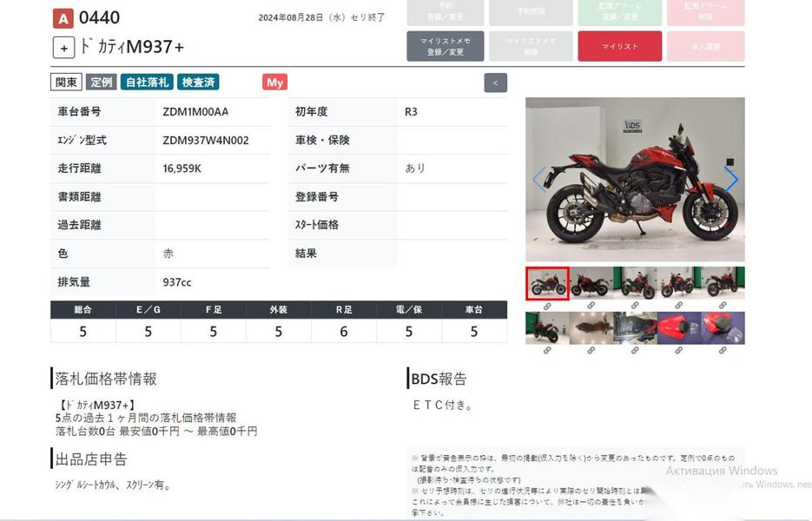Click the 車台 score header

tap(474, 310)
